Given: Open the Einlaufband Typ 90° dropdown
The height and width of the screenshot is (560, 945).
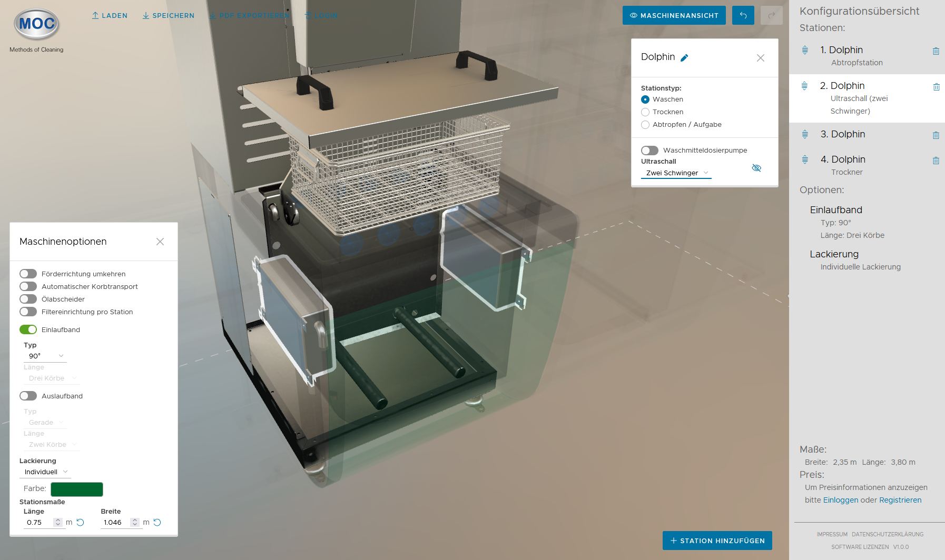Looking at the screenshot, I should tap(45, 356).
